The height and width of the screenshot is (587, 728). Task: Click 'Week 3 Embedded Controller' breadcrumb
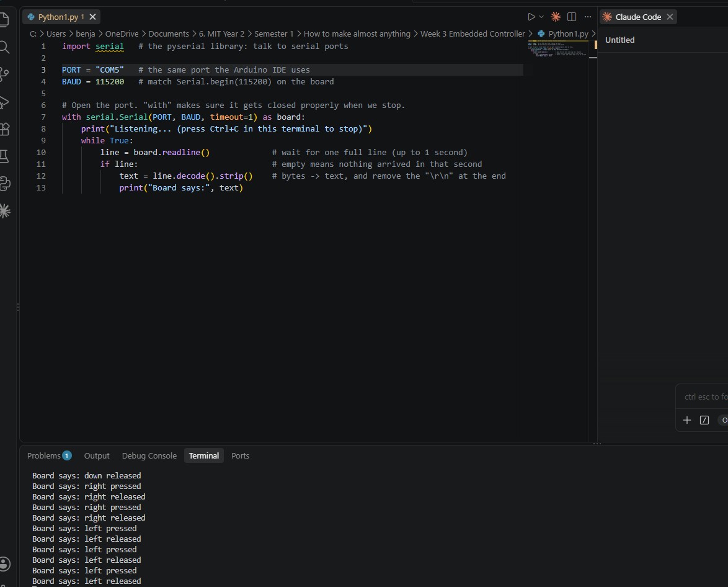tap(473, 34)
